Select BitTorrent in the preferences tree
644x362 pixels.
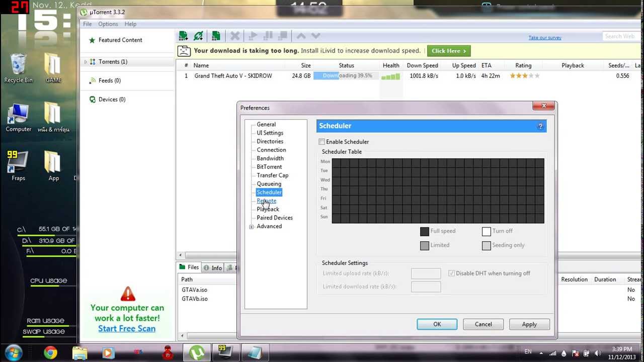tap(269, 167)
